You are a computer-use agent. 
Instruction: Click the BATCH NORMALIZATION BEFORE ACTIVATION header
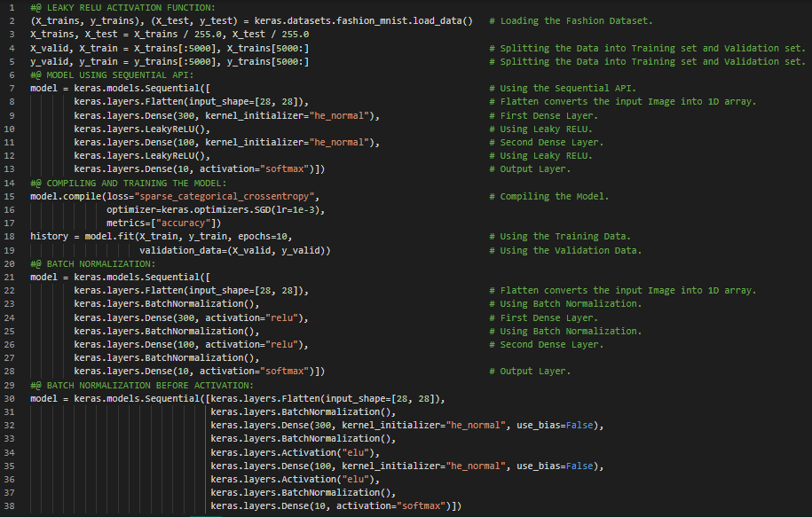click(x=147, y=385)
